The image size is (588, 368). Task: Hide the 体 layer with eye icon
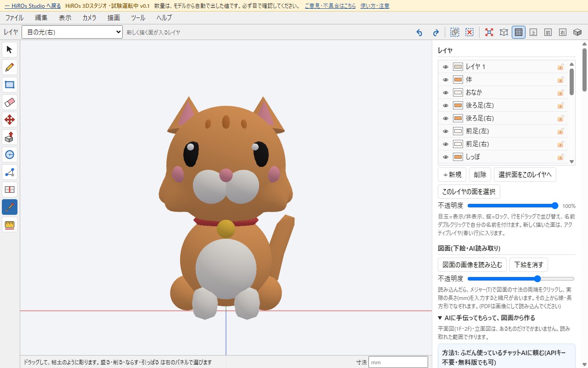[445, 80]
